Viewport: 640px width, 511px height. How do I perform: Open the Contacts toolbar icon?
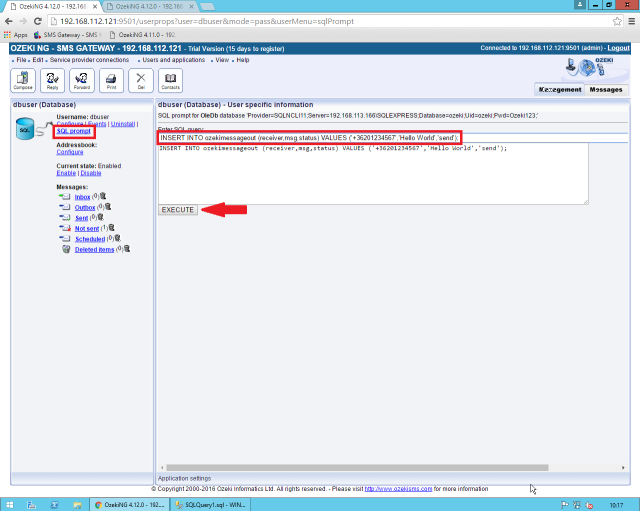click(x=170, y=80)
